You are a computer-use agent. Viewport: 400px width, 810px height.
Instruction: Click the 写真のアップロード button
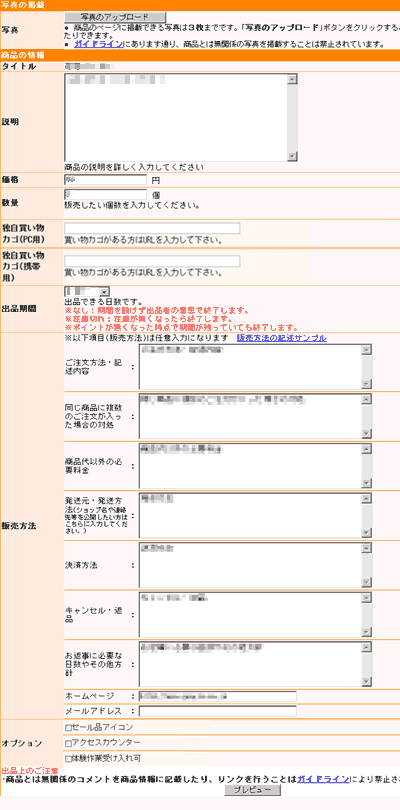115,17
